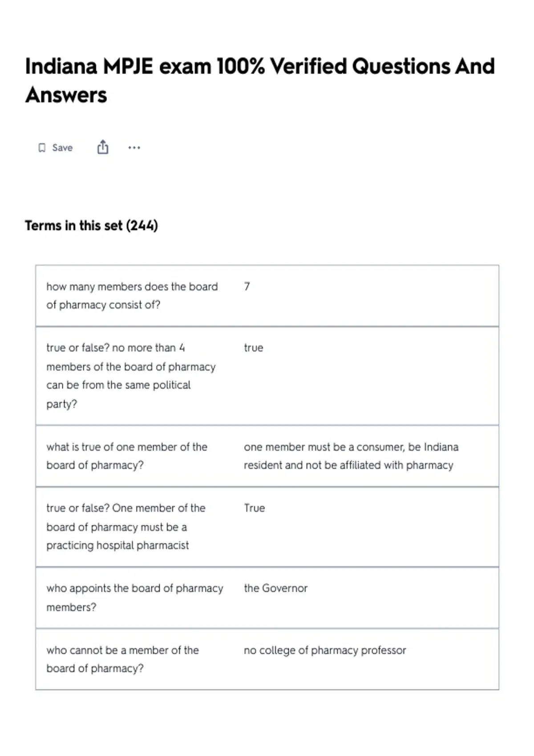Click the answer '7'
Image resolution: width=534 pixels, height=756 pixels.
coord(247,286)
